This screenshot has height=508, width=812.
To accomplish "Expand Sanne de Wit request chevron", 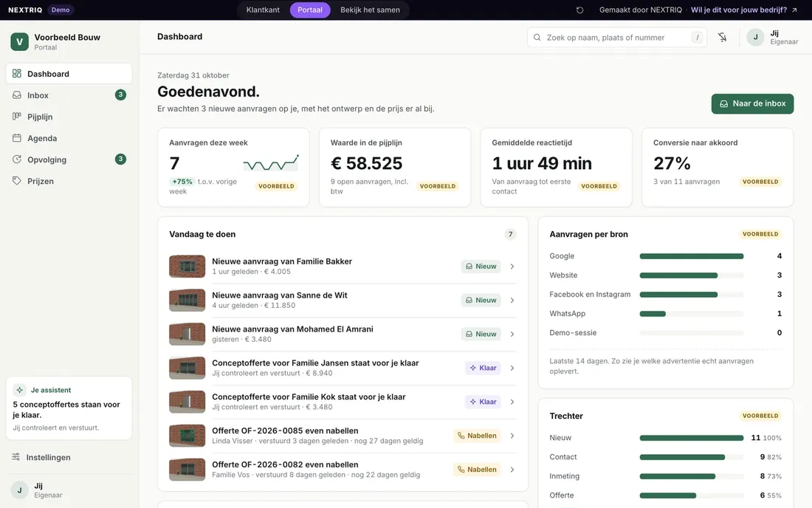I will click(512, 301).
